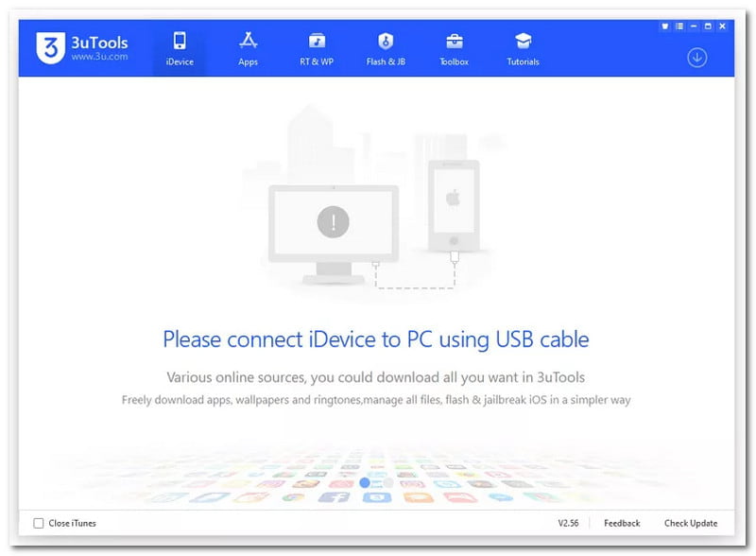The width and height of the screenshot is (756, 556).
Task: Open the skin shirt icon in title bar
Action: (665, 26)
